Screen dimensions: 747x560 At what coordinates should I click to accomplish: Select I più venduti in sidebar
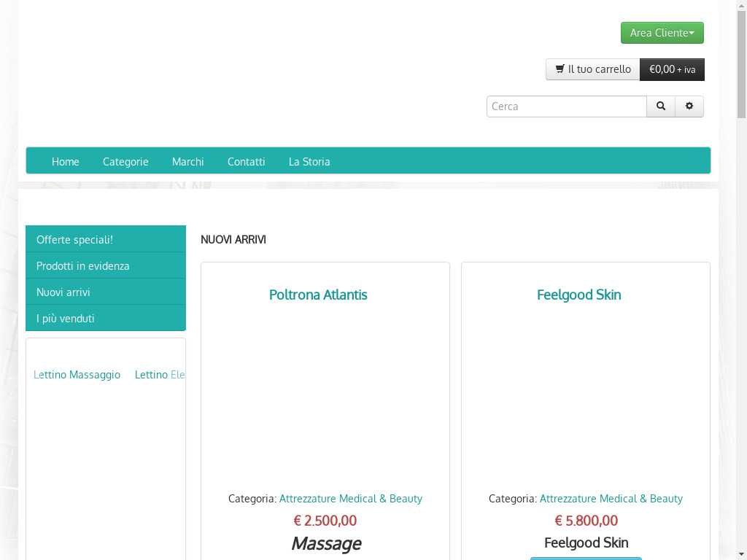[106, 318]
